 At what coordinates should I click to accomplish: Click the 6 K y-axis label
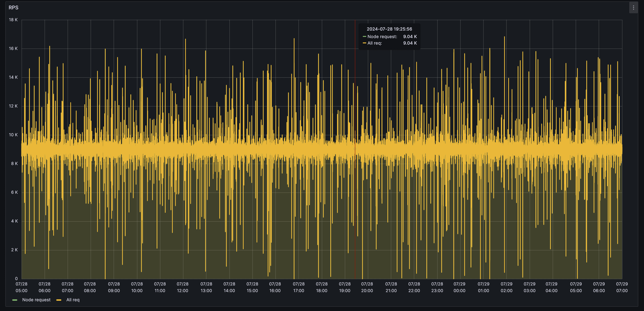[14, 192]
